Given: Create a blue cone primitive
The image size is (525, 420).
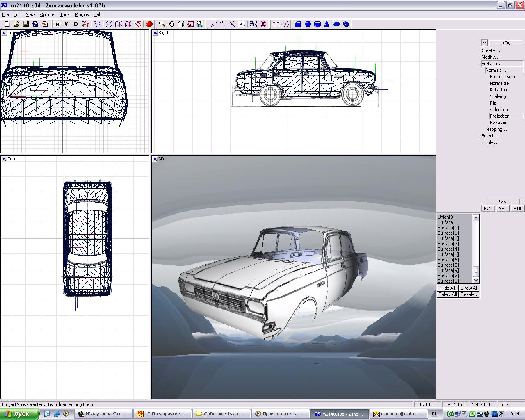Looking at the screenshot, I should click(327, 24).
